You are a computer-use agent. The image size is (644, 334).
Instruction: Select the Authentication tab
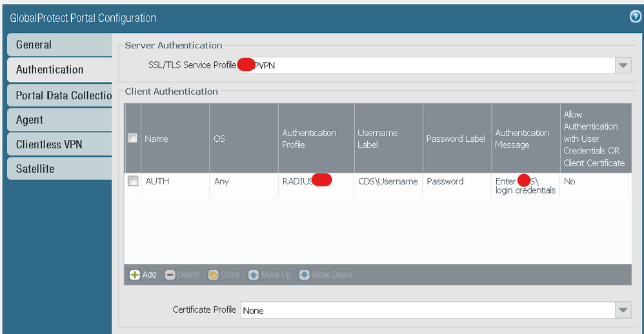(x=59, y=70)
